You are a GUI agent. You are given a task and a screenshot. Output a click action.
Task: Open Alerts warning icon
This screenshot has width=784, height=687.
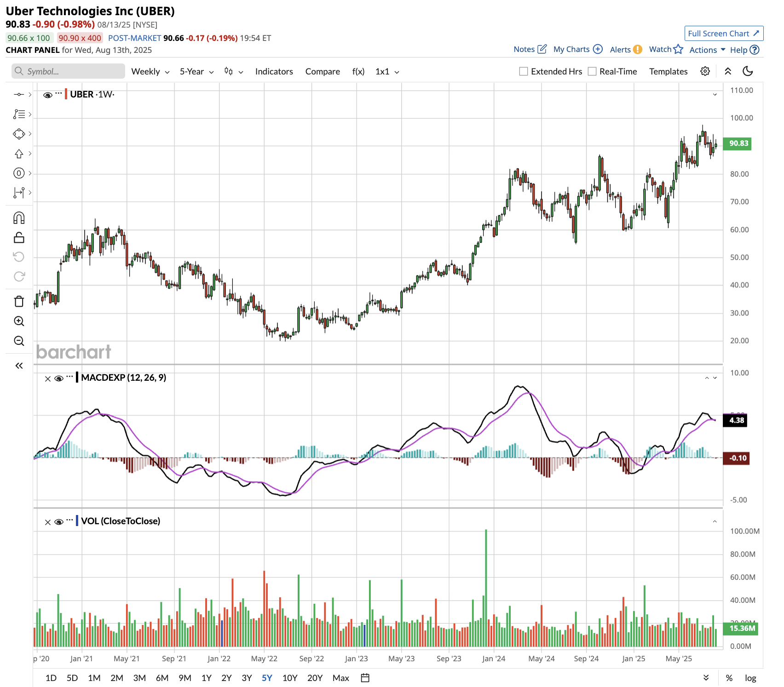[638, 50]
